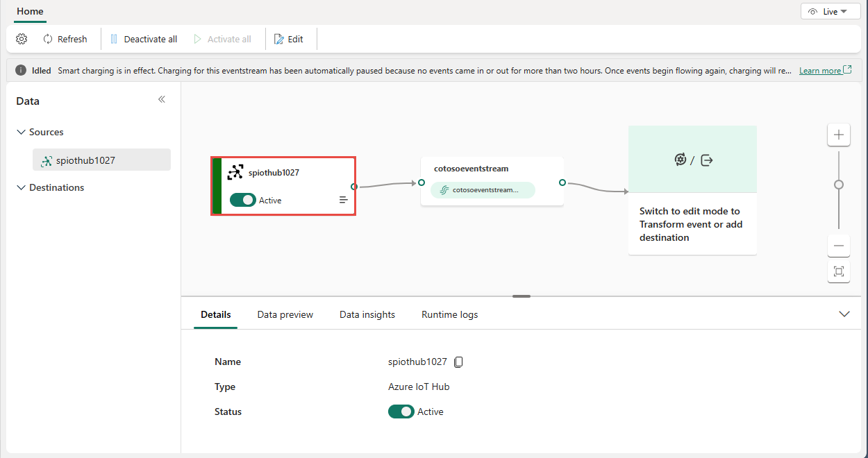Collapse the Sources section in the Data panel

(x=21, y=132)
